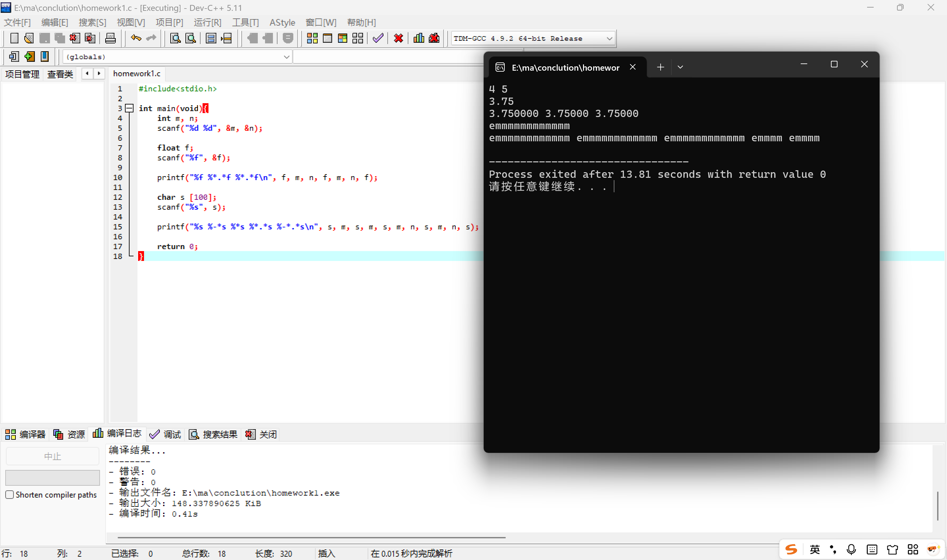This screenshot has height=560, width=947.
Task: Click the Undo arrow icon
Action: (136, 38)
